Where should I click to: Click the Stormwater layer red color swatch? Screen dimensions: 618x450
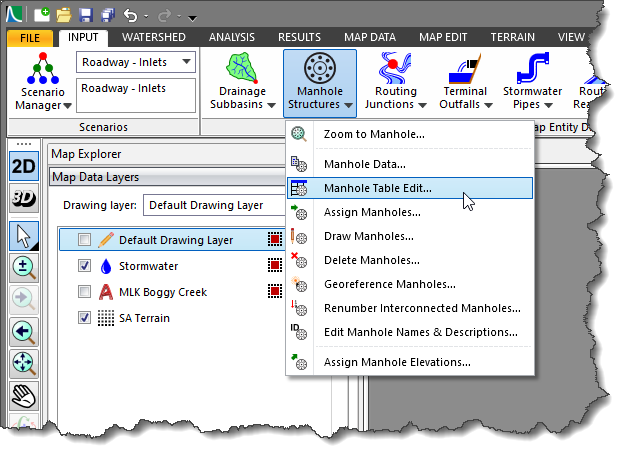[x=274, y=266]
